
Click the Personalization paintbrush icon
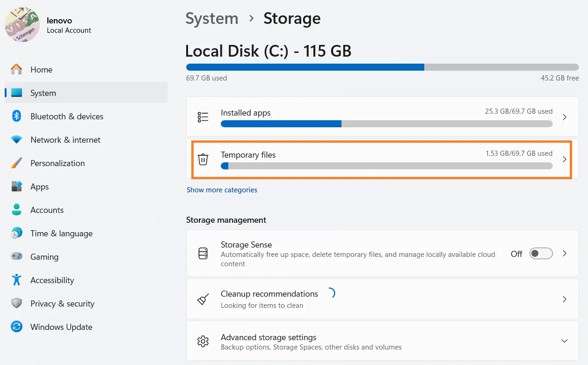17,163
